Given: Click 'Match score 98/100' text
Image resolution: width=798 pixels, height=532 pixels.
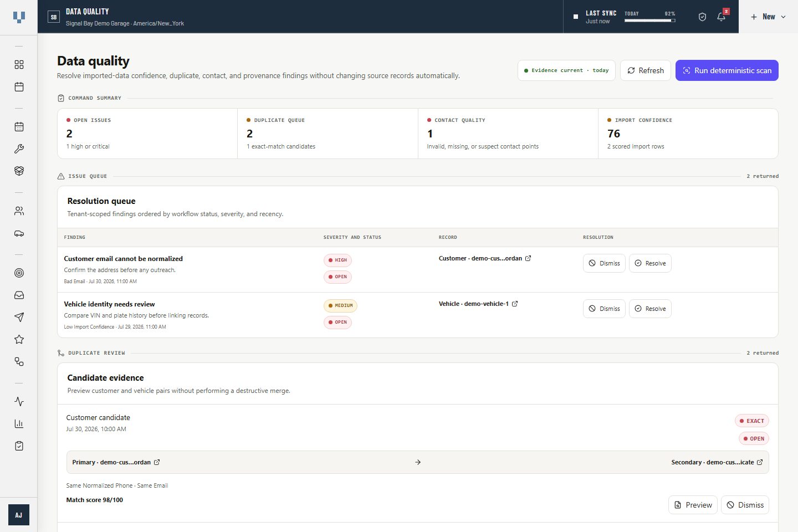Looking at the screenshot, I should pos(95,500).
